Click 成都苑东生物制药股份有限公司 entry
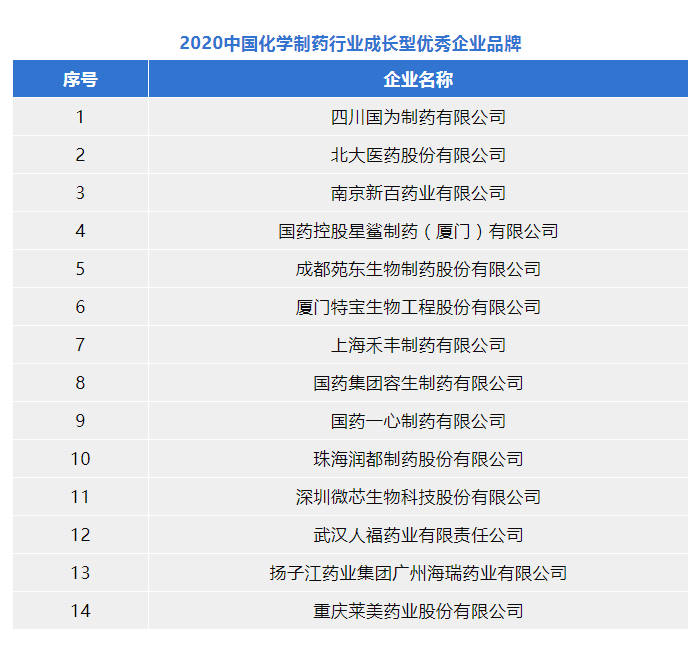The height and width of the screenshot is (652, 700). [418, 269]
